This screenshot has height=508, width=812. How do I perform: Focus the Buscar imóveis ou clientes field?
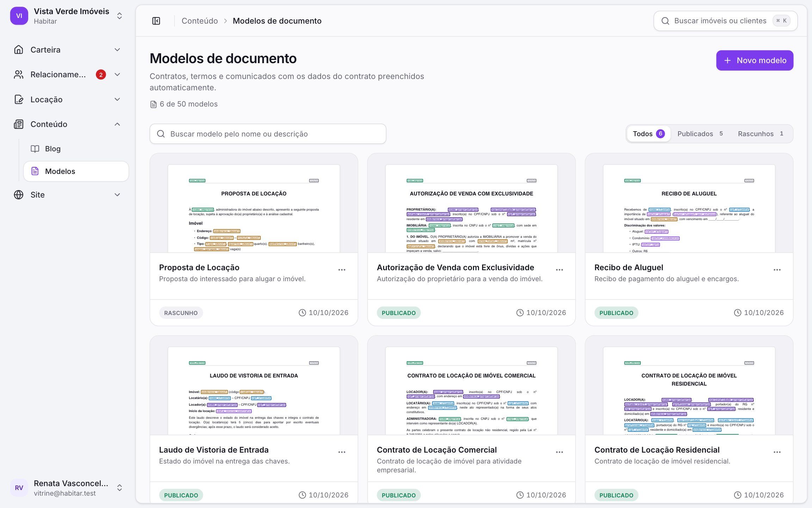click(x=725, y=21)
